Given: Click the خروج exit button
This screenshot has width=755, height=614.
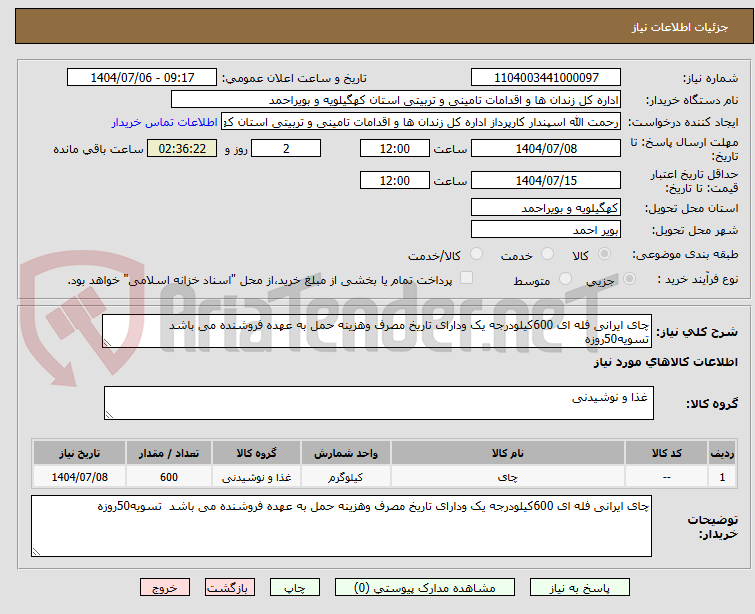Looking at the screenshot, I should tap(165, 588).
